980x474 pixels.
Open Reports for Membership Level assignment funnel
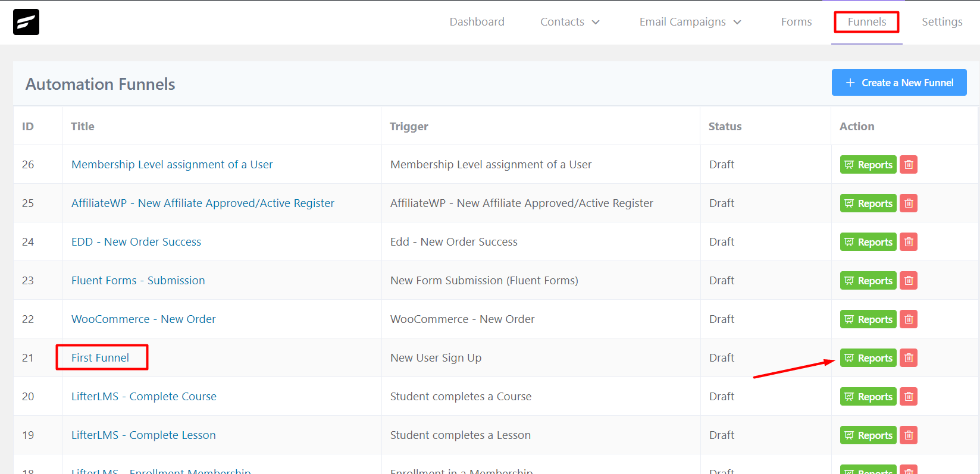(x=868, y=165)
